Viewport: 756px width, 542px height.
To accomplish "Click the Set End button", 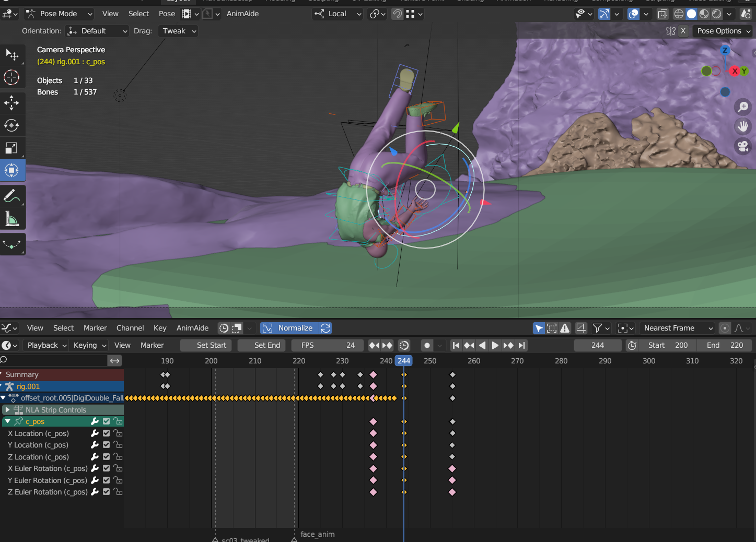I will pyautogui.click(x=264, y=345).
